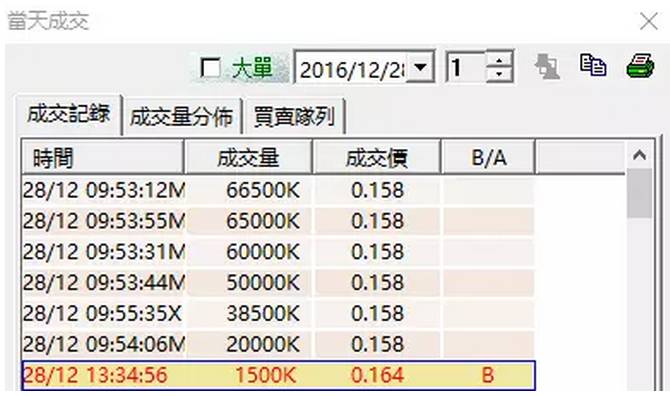670x396 pixels.
Task: Select the 28/12 09:53:31M row
Action: pos(278,252)
